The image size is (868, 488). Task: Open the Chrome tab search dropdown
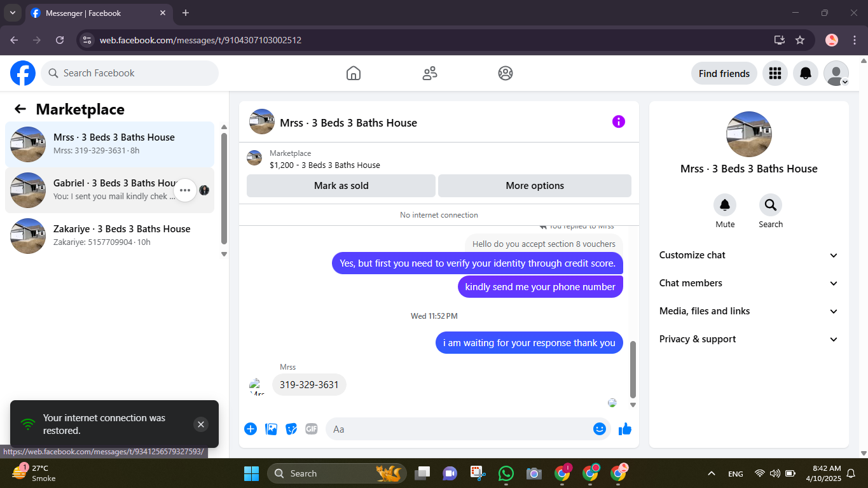click(x=13, y=13)
